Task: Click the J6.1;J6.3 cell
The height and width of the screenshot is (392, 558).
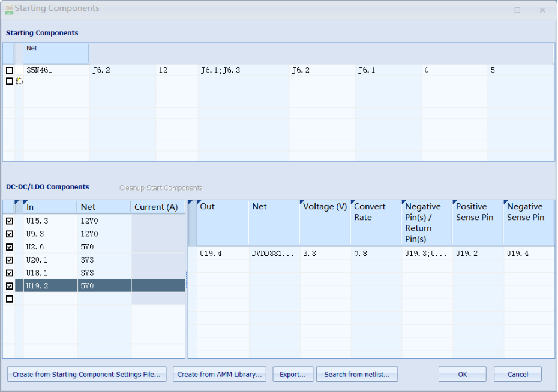Action: coord(244,70)
